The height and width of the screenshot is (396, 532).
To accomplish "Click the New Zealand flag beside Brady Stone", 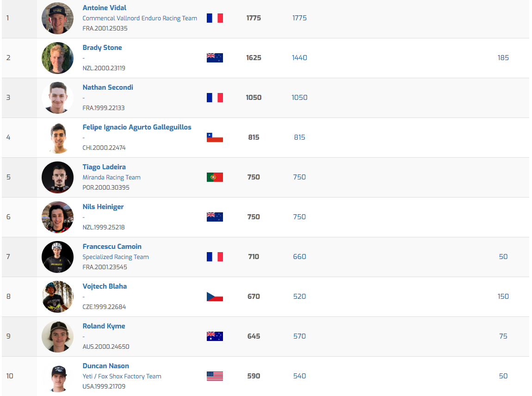I will tap(215, 58).
